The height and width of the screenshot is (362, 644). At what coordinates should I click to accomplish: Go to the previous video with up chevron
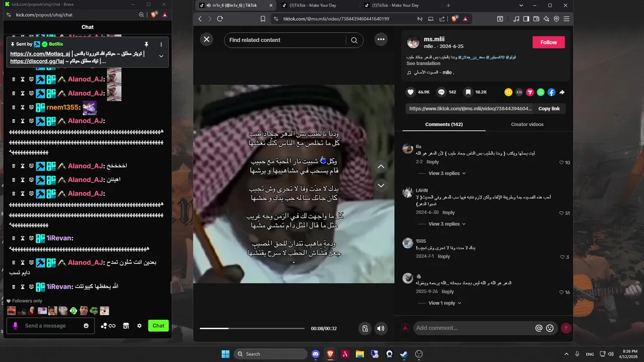381,166
